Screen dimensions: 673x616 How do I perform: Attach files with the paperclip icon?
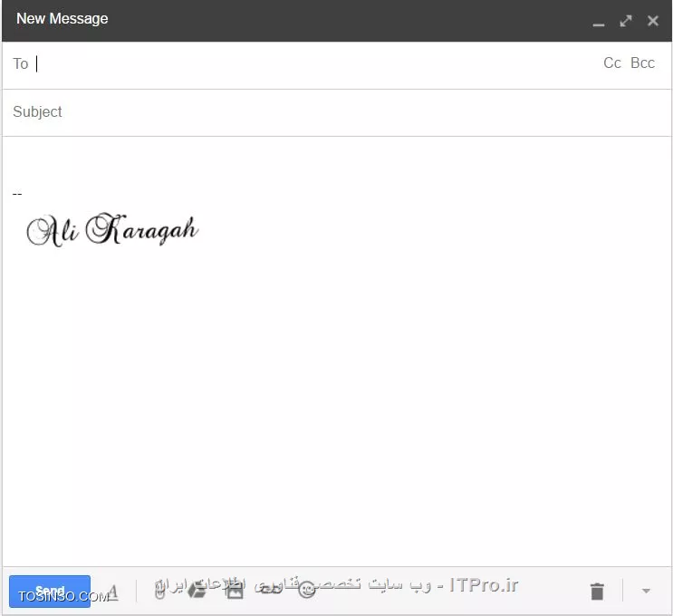click(159, 591)
